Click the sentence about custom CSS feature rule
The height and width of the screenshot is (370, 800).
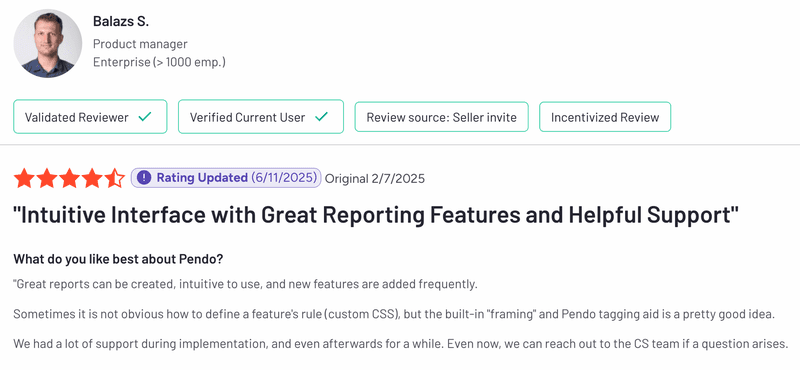tap(394, 314)
